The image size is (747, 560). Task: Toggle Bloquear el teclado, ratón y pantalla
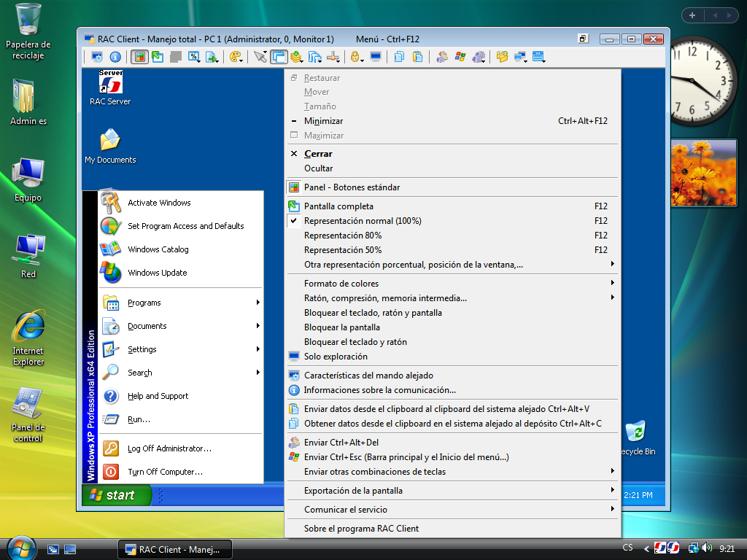pos(452,313)
